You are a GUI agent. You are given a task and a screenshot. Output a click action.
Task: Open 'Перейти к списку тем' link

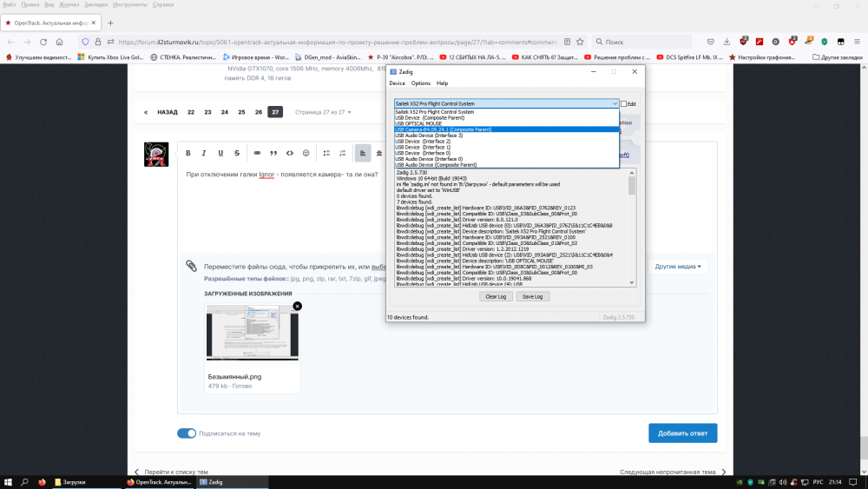171,472
